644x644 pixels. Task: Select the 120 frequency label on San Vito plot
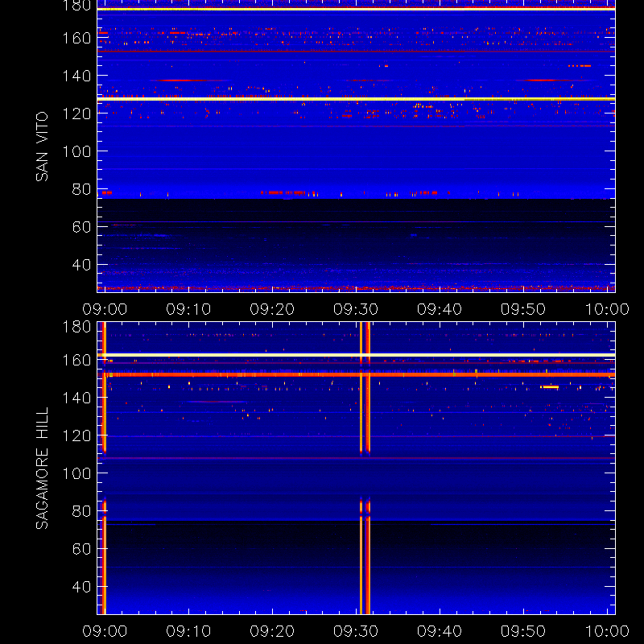click(x=76, y=114)
